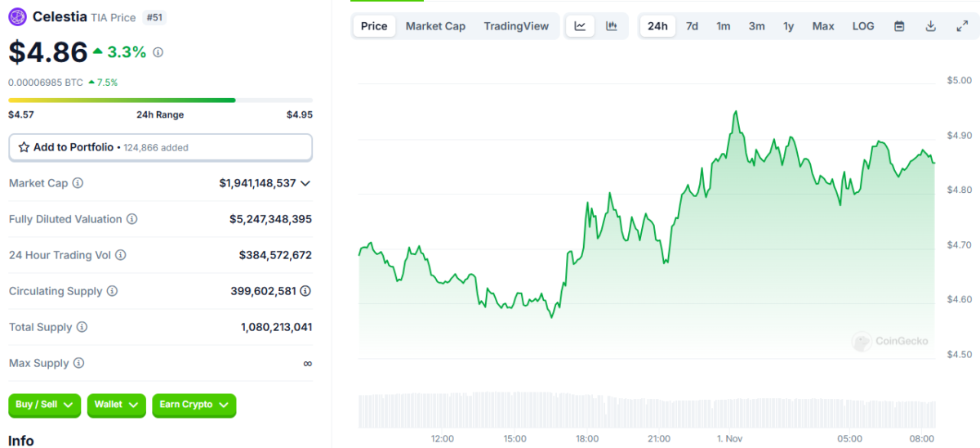Click Market Cap value $1,941,148,537
Screen dimensions: 980x448
click(x=257, y=183)
